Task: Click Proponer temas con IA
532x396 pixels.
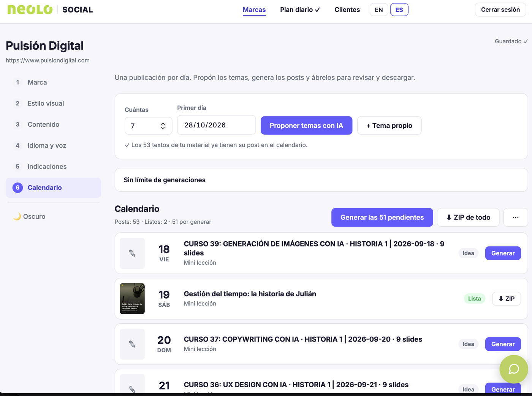Action: click(x=306, y=126)
